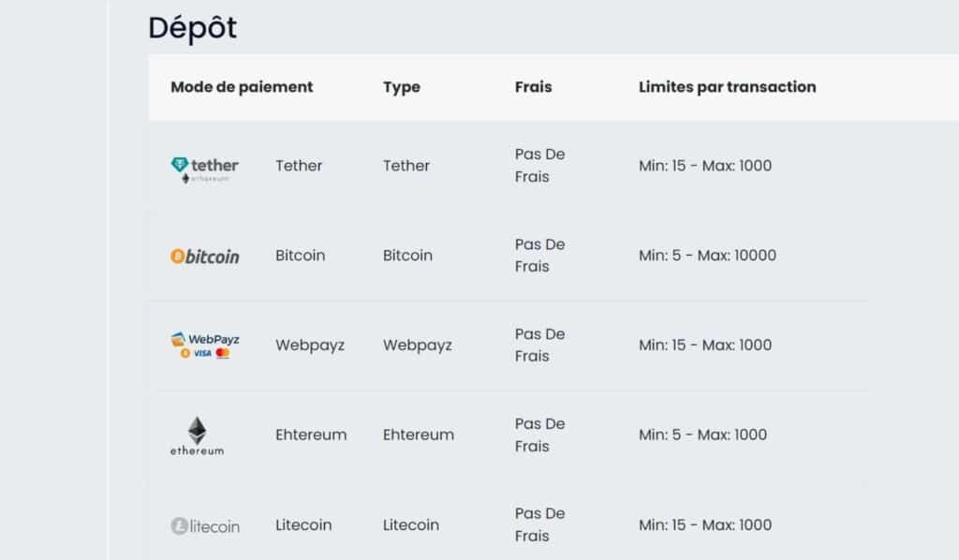The image size is (959, 560).
Task: Click the Bitcoin logo icon
Action: point(204,257)
